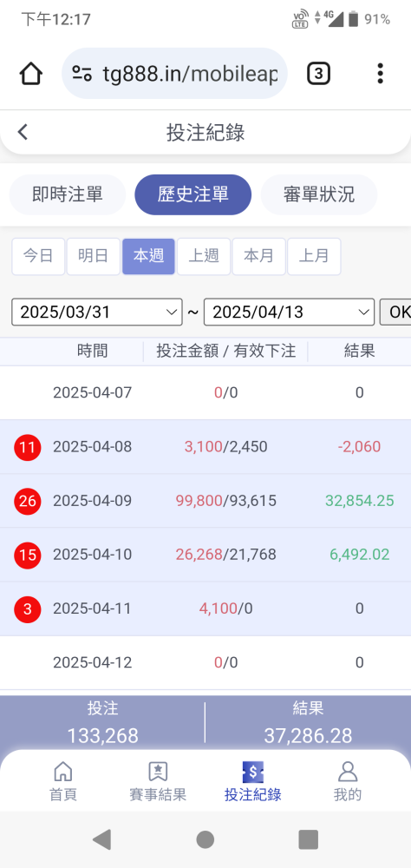The image size is (411, 868).
Task: Tap Android home circle button
Action: coord(205,839)
